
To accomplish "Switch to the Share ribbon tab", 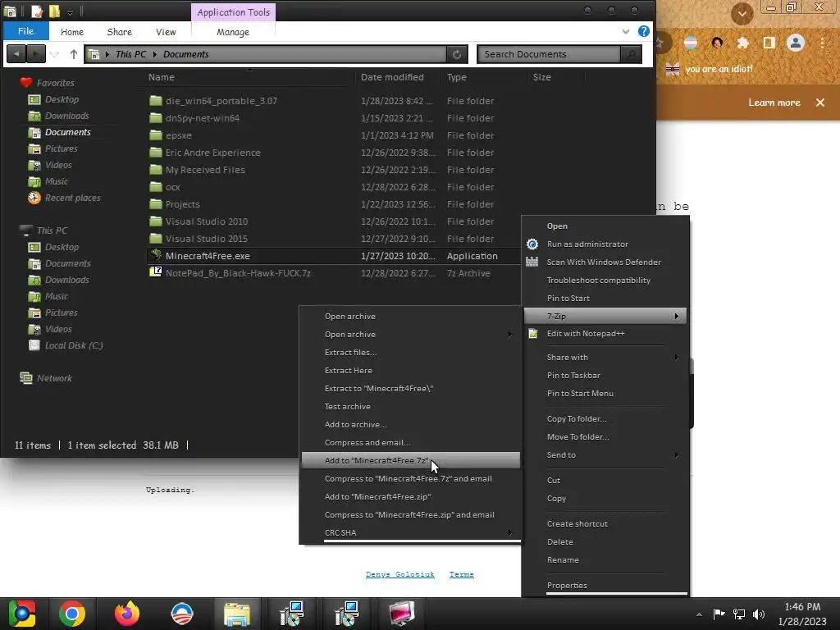I will point(120,32).
